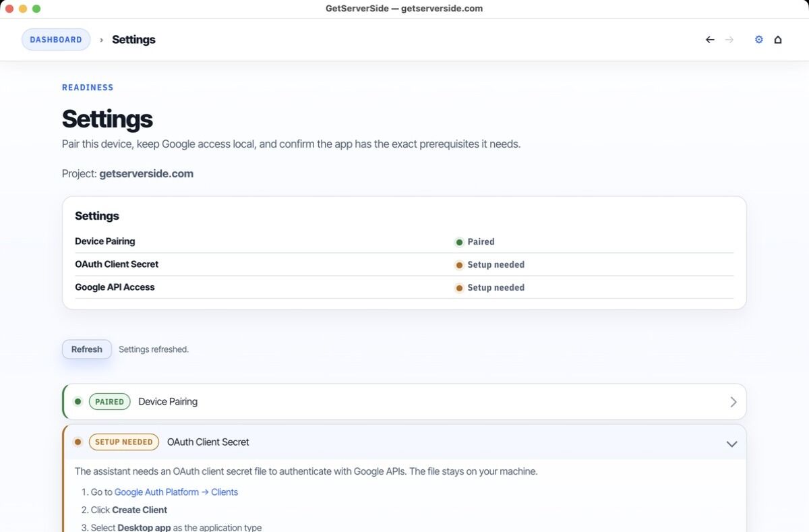Click the breadcrumb chevron after DASHBOARD
The height and width of the screenshot is (532, 809).
101,39
